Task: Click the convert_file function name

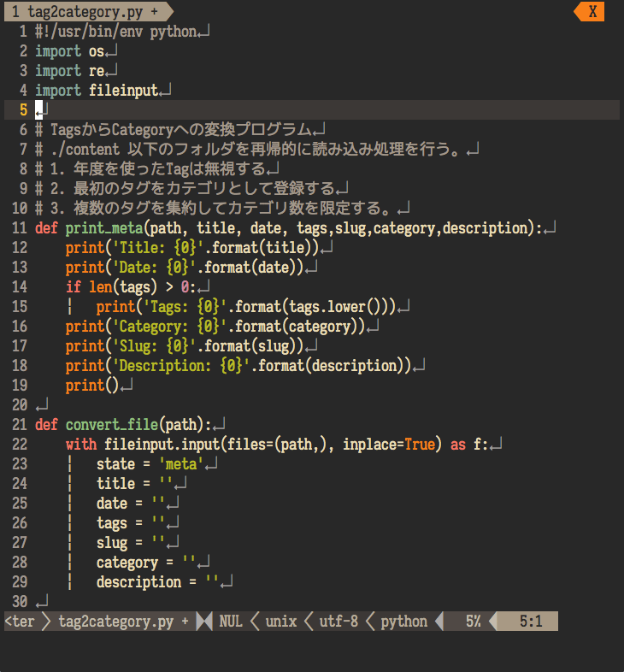Action: coord(114,425)
